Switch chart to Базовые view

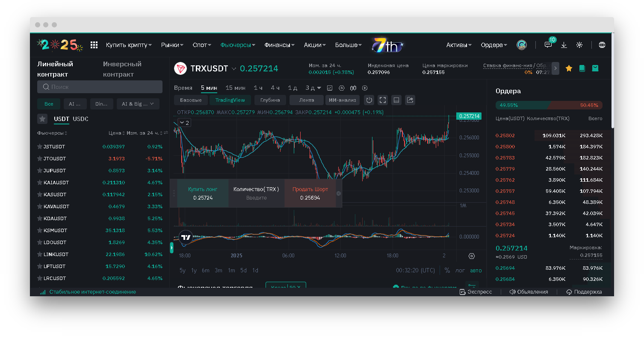[191, 100]
